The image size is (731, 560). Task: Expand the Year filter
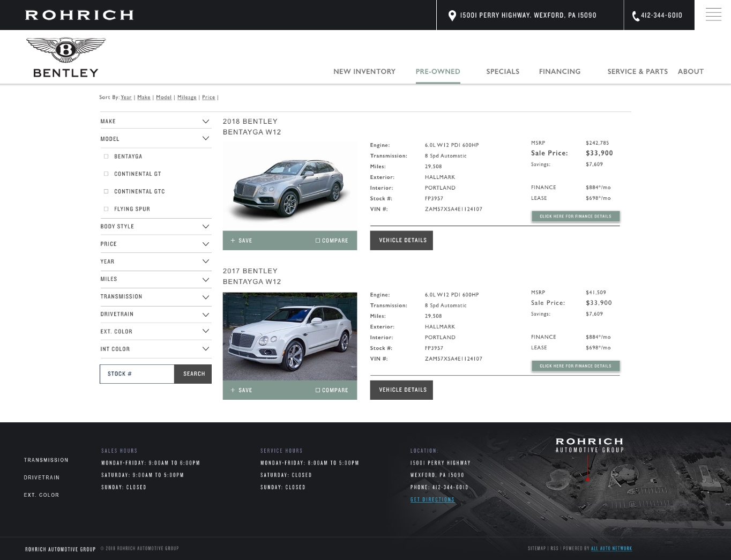(x=155, y=262)
